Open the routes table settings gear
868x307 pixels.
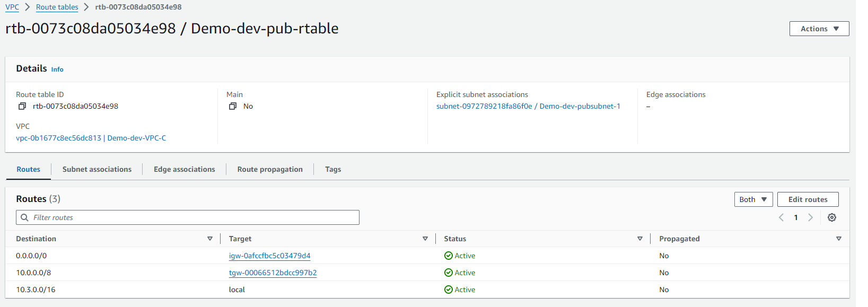[x=832, y=217]
